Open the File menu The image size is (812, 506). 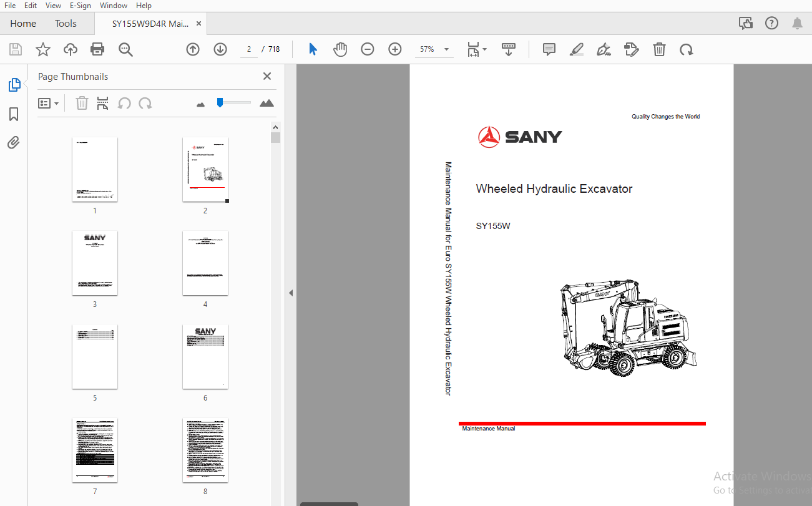point(10,6)
